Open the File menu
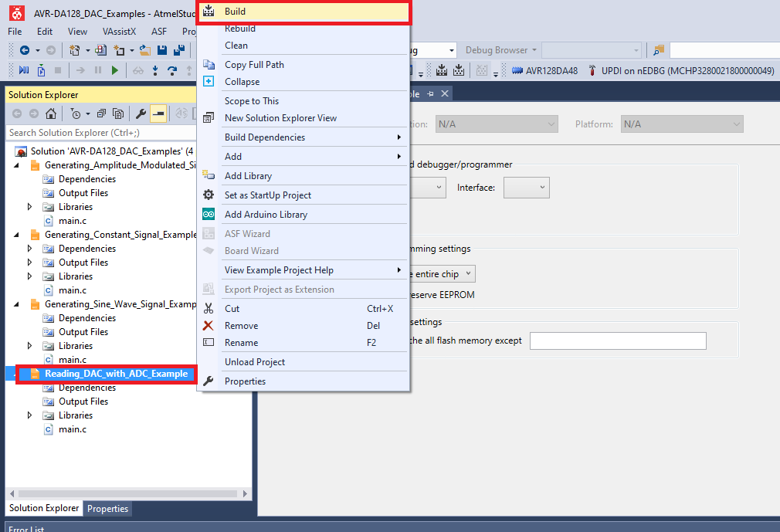Viewport: 780px width, 532px height. pyautogui.click(x=15, y=32)
